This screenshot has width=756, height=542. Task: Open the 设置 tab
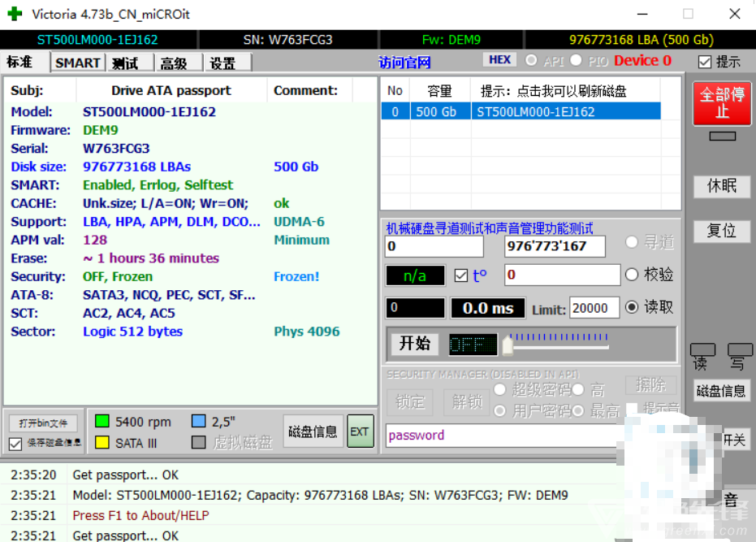click(x=227, y=63)
